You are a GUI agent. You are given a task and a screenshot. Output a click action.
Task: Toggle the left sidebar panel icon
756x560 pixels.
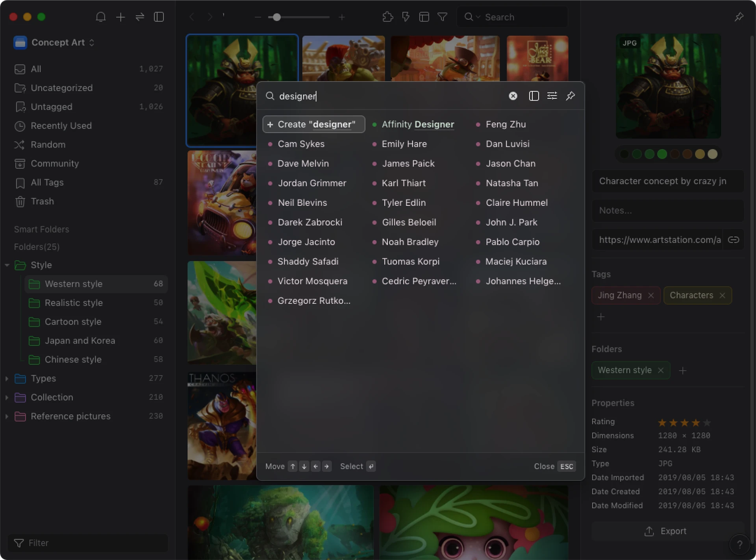(x=159, y=17)
